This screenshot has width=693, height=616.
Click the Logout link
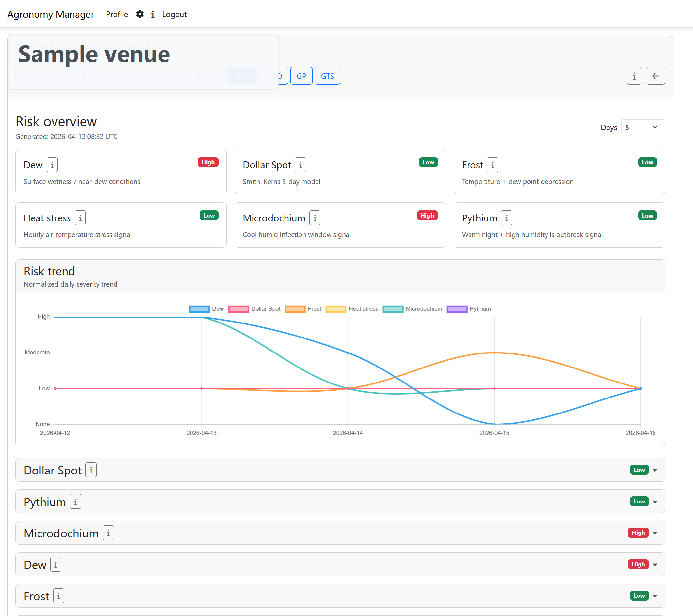pos(174,14)
